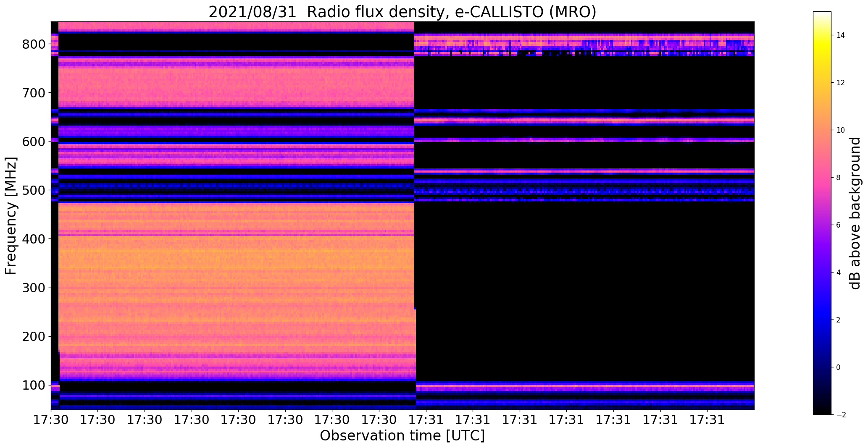Click the 6 value on the colorbar scale
The width and height of the screenshot is (868, 448).
pyautogui.click(x=839, y=225)
